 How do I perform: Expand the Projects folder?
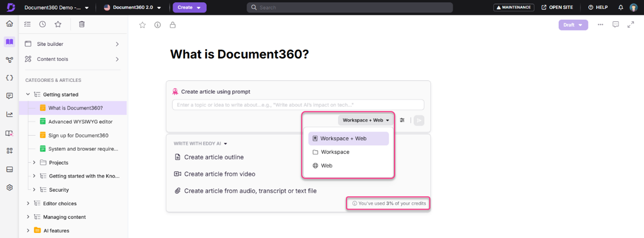34,163
